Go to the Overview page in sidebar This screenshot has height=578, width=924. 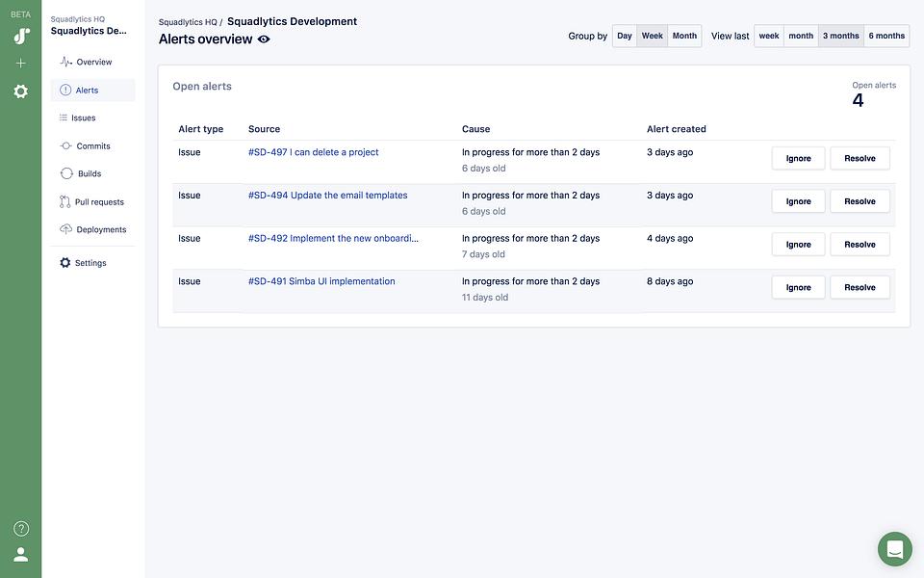click(x=93, y=62)
